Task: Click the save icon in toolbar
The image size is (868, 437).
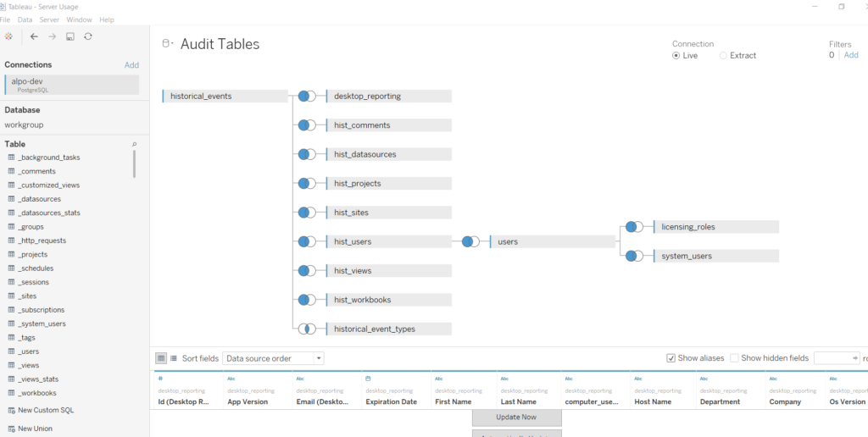Action: pos(70,36)
